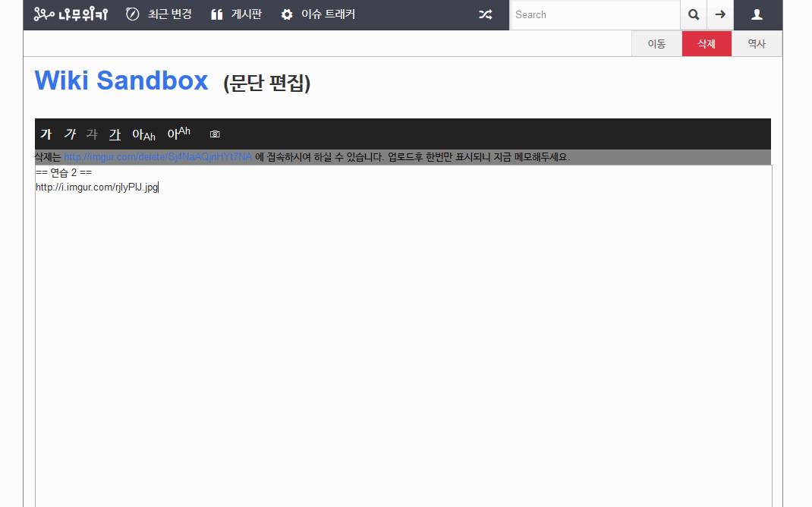The image size is (812, 507).
Task: Open 이슈 트래커 issue tracker
Action: [318, 14]
